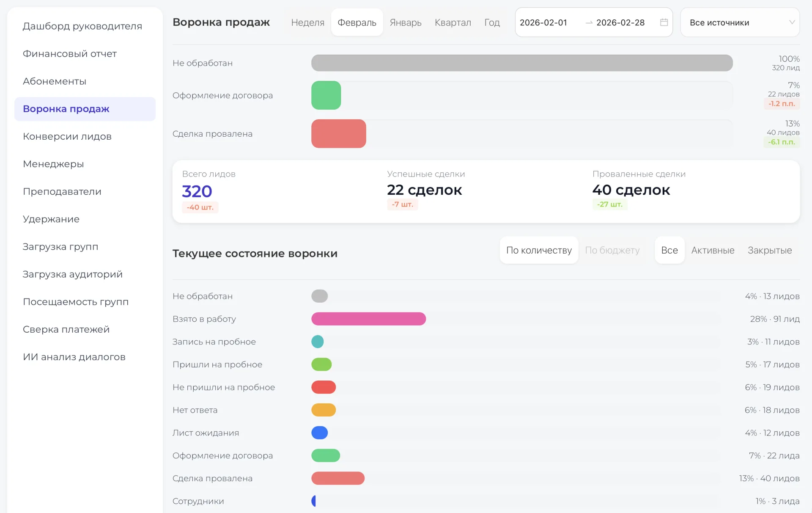Click the '22 сделок' value
This screenshot has height=513, width=812.
[x=425, y=190]
